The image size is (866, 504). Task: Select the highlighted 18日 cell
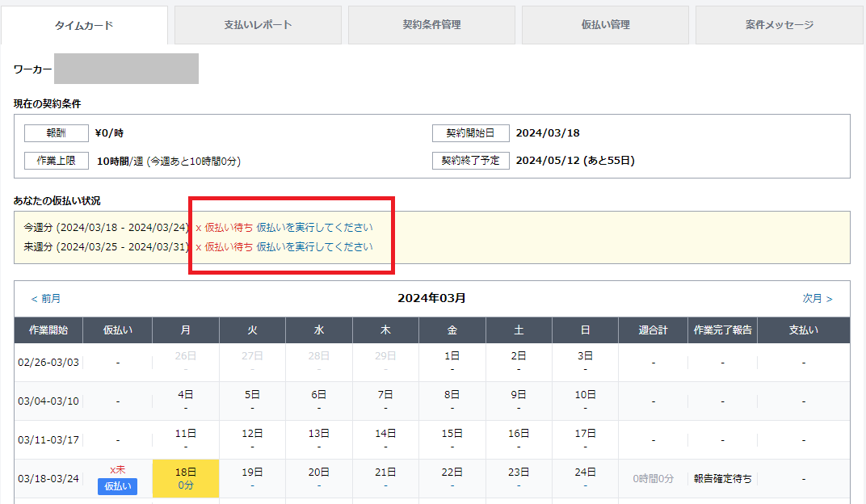coord(186,478)
